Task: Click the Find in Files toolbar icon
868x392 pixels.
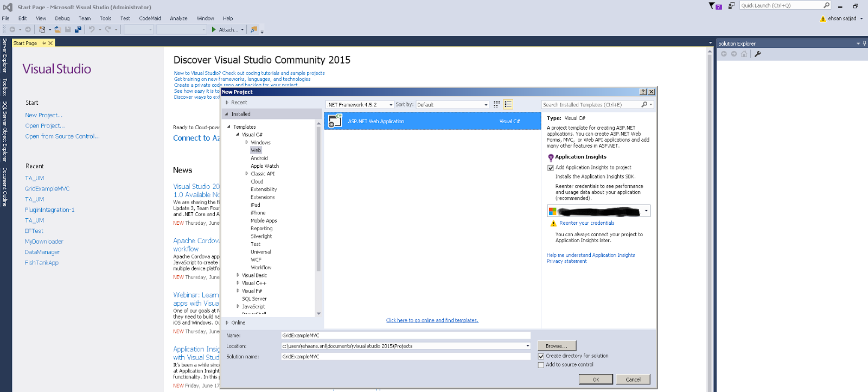Action: click(x=253, y=29)
